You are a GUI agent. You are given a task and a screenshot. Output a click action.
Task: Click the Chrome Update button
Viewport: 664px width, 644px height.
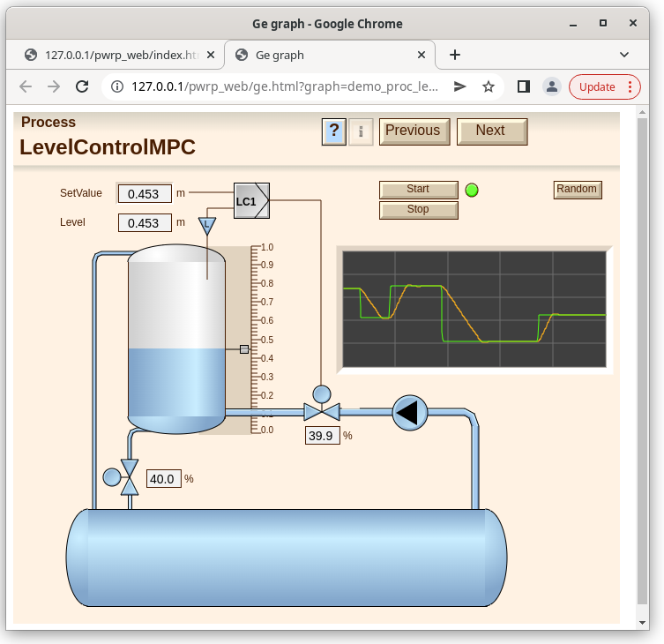coord(597,86)
